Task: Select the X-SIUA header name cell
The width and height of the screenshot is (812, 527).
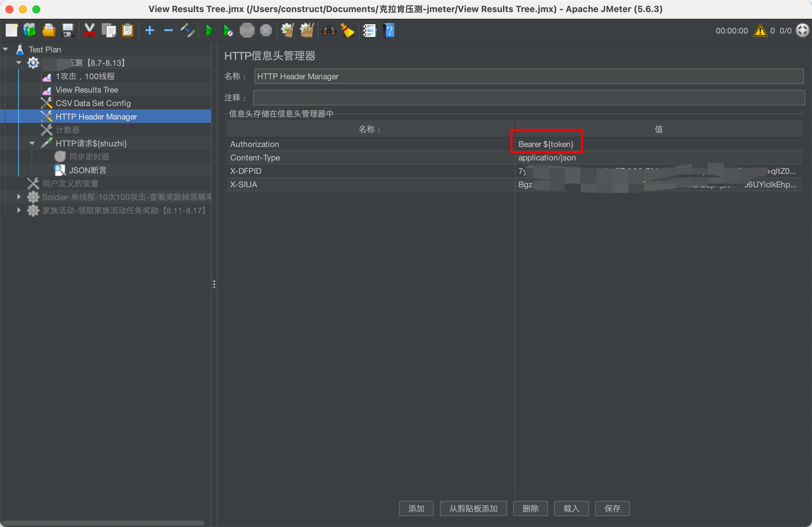Action: pyautogui.click(x=370, y=184)
